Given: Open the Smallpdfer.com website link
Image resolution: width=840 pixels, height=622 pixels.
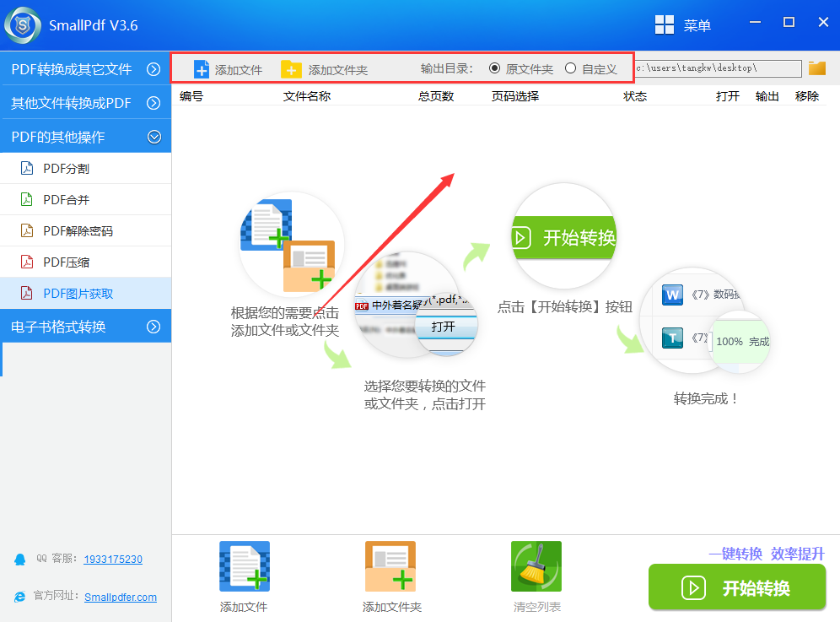Looking at the screenshot, I should tap(121, 597).
